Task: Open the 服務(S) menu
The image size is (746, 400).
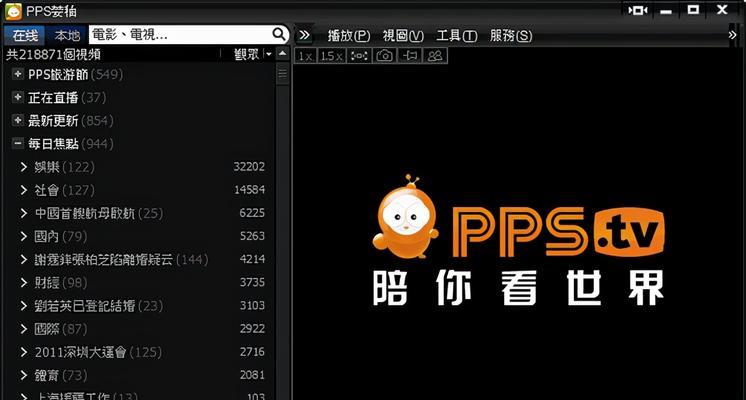Action: coord(511,36)
